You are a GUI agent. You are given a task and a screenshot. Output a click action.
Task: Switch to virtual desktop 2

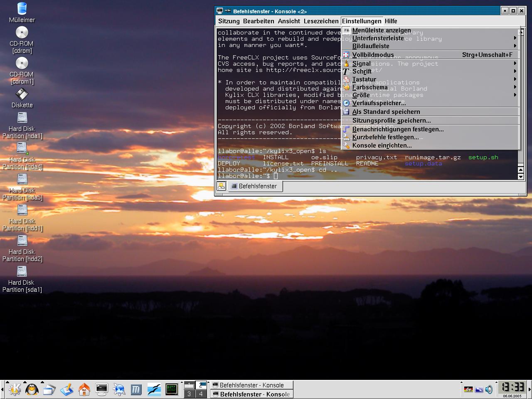pos(201,385)
